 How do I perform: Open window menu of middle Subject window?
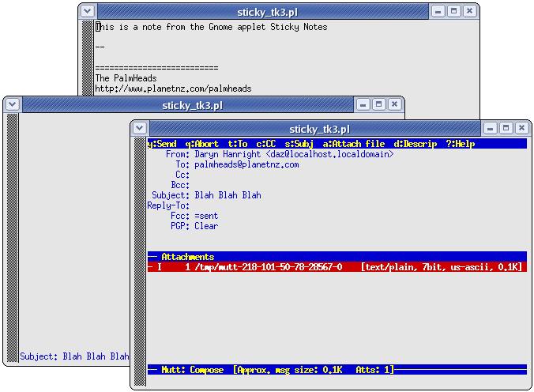point(13,104)
